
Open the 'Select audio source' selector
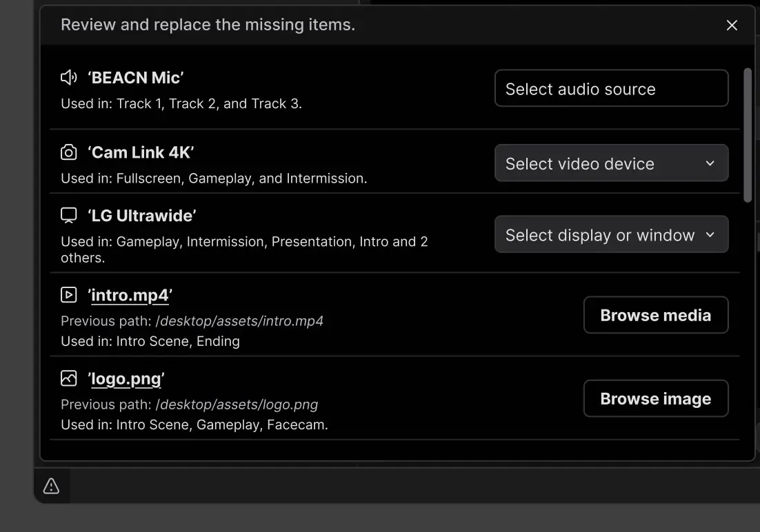tap(611, 88)
